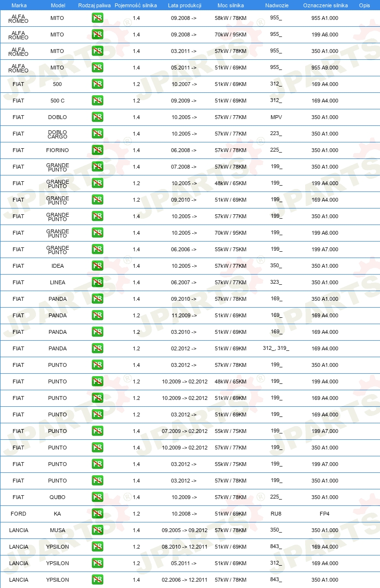
Task: Select the 03.2011 -> production date cell
Action: point(184,51)
